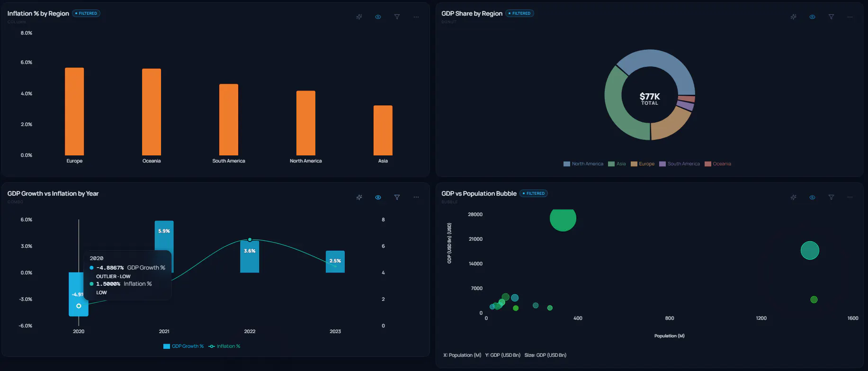Click sparkle icon on GDP Growth vs Inflation panel
This screenshot has width=868, height=371.
[359, 197]
